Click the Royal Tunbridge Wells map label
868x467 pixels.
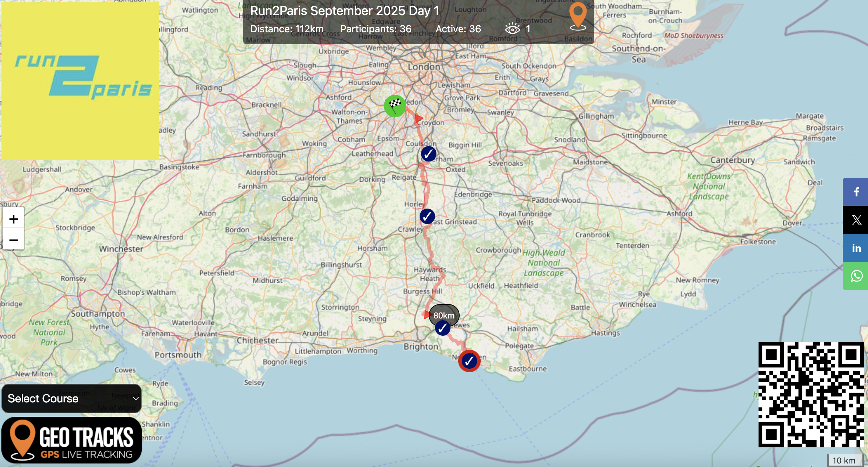[x=525, y=218]
